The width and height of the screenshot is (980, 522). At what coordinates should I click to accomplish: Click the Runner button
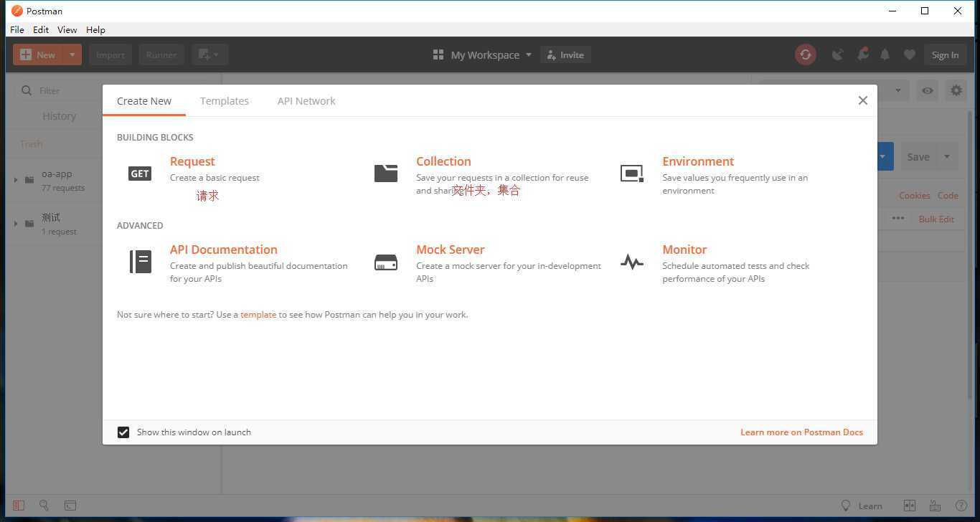click(161, 54)
